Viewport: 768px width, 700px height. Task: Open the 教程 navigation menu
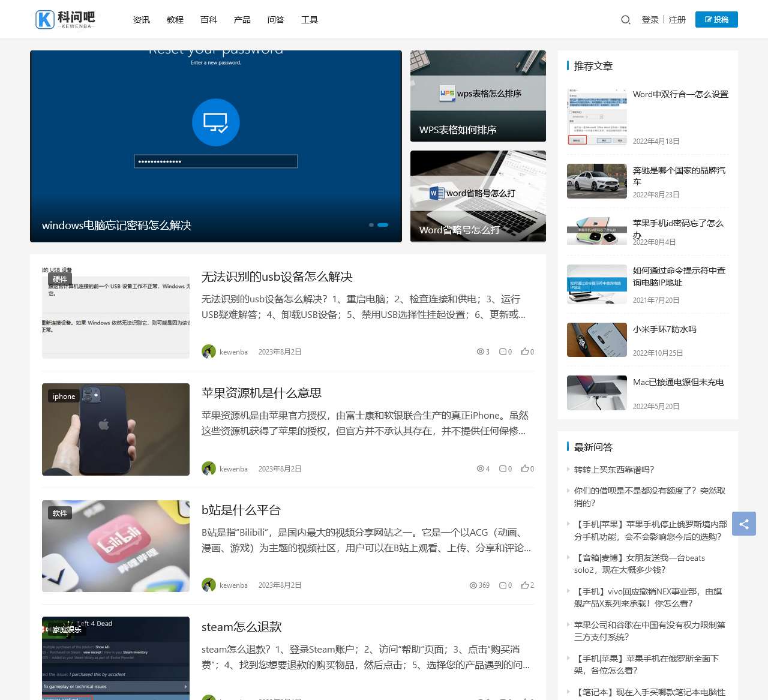point(175,20)
